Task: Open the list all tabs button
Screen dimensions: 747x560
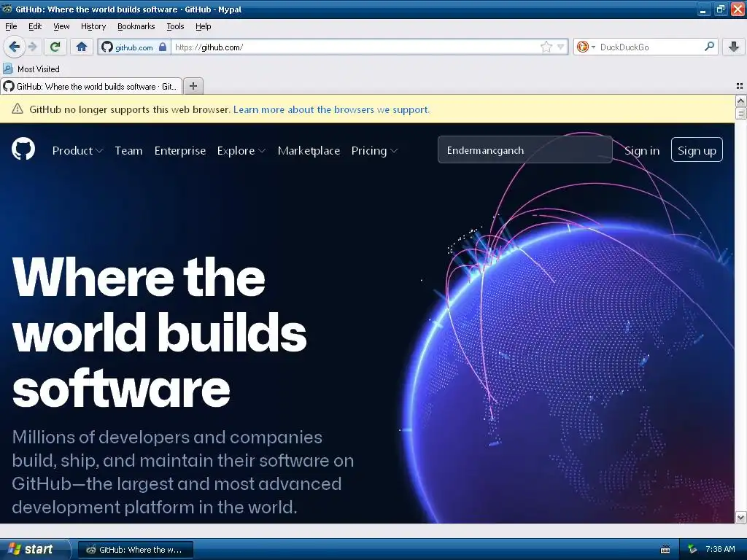Action: pyautogui.click(x=740, y=86)
